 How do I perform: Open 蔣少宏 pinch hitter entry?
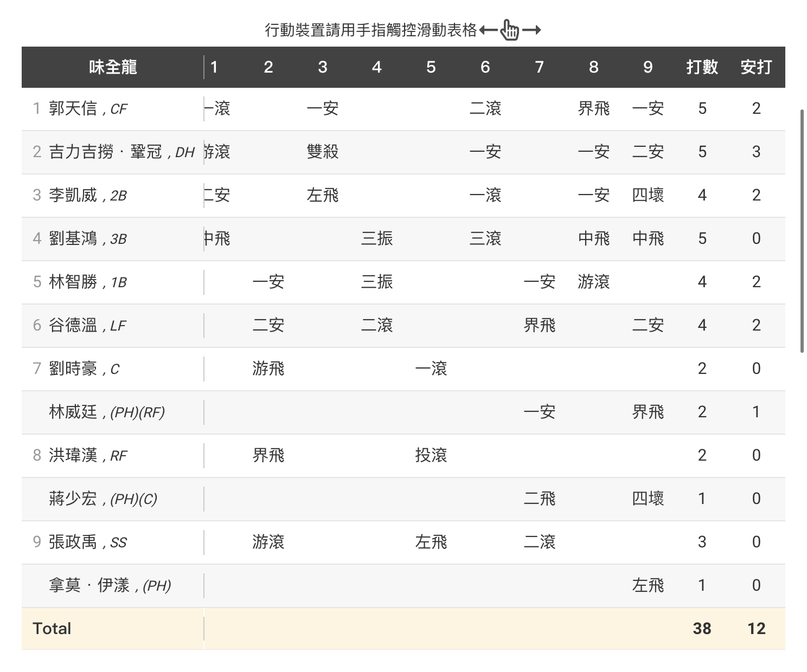73,499
